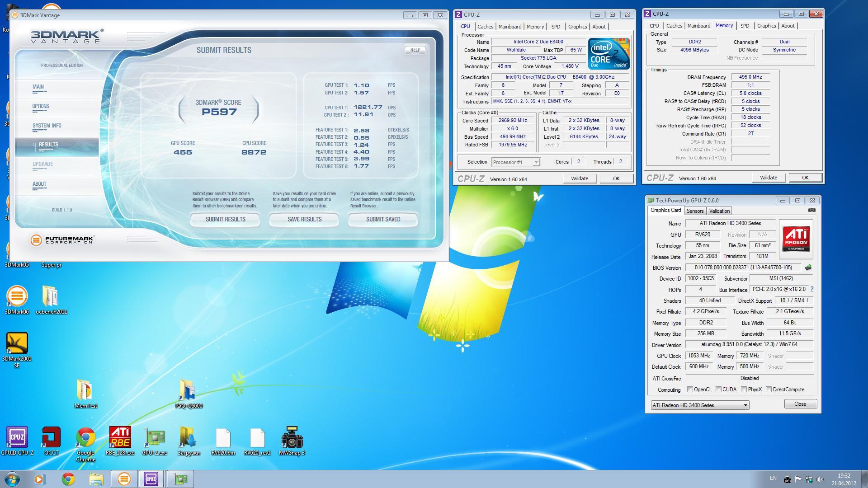868x488 pixels.
Task: Open SPD tab in right CPU-Z window
Action: pyautogui.click(x=745, y=26)
